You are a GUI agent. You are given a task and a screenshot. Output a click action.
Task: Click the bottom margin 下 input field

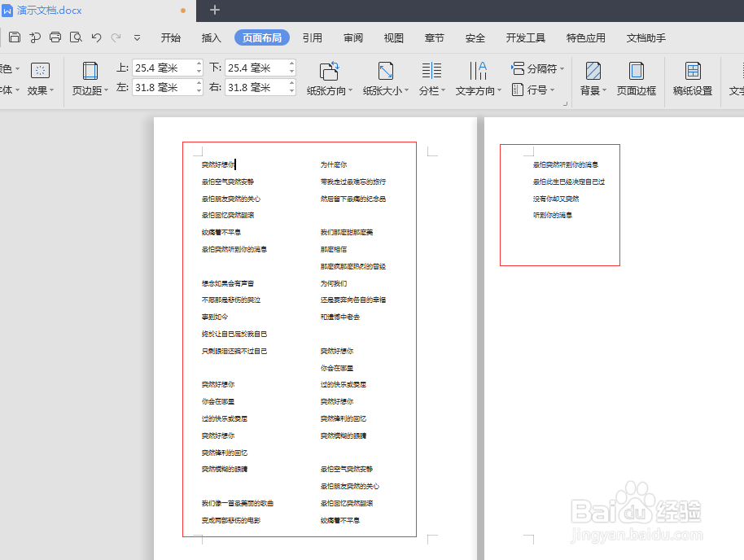coord(256,68)
